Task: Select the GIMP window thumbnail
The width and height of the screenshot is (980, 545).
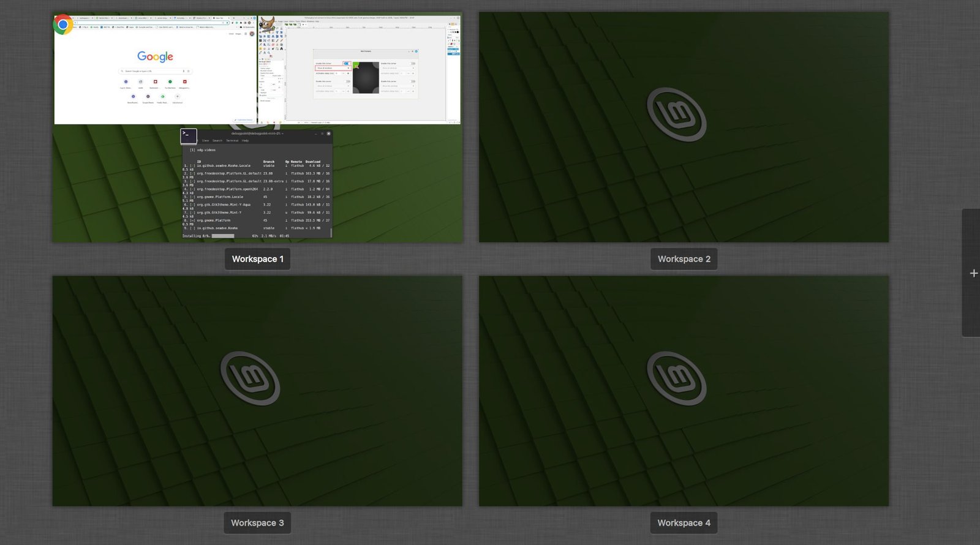Action: 359,69
